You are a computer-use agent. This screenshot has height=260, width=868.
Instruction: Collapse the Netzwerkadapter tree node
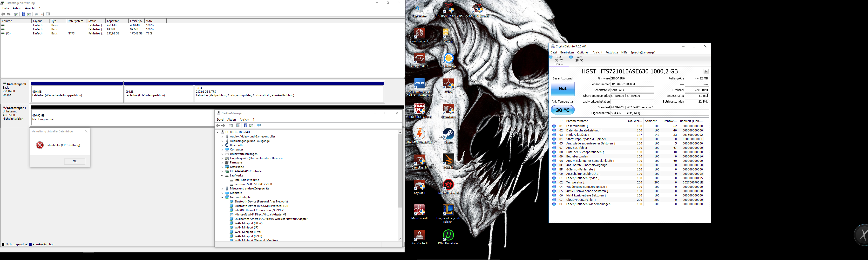(x=222, y=197)
